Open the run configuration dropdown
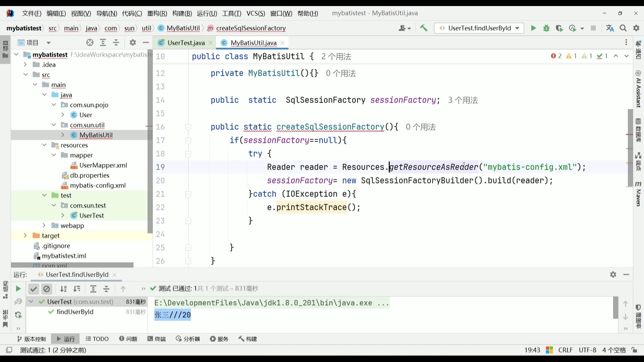644x362 pixels. [x=479, y=28]
